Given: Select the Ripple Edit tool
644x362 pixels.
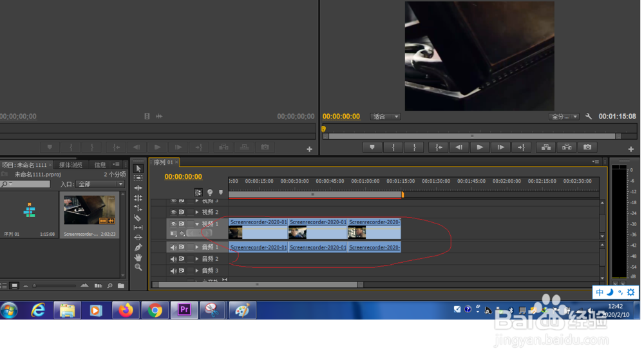Looking at the screenshot, I should click(138, 188).
